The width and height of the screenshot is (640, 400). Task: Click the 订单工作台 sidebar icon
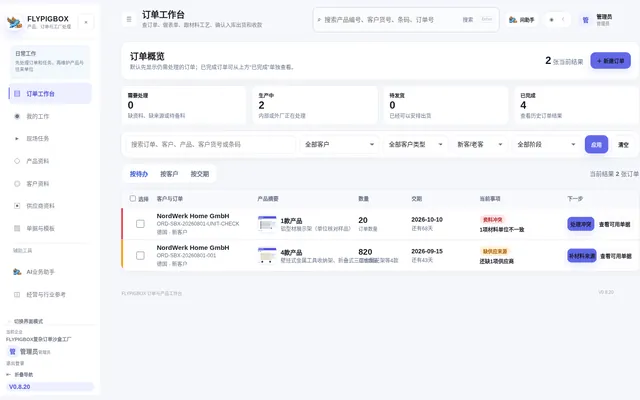click(x=17, y=93)
